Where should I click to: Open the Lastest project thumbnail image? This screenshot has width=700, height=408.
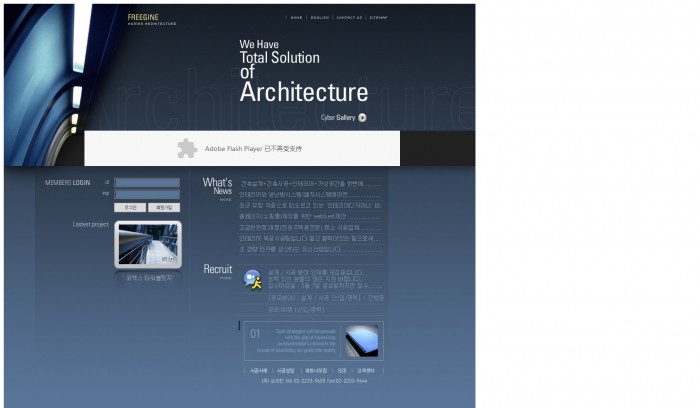pos(148,244)
